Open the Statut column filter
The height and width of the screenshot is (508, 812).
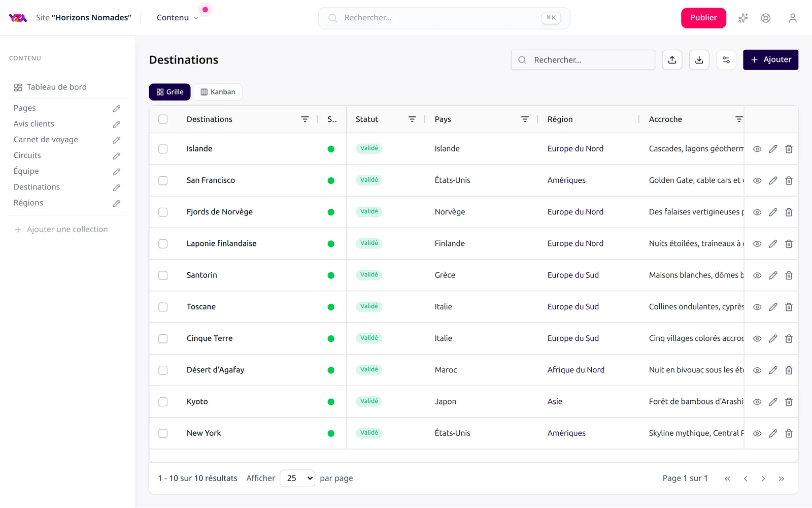[412, 119]
